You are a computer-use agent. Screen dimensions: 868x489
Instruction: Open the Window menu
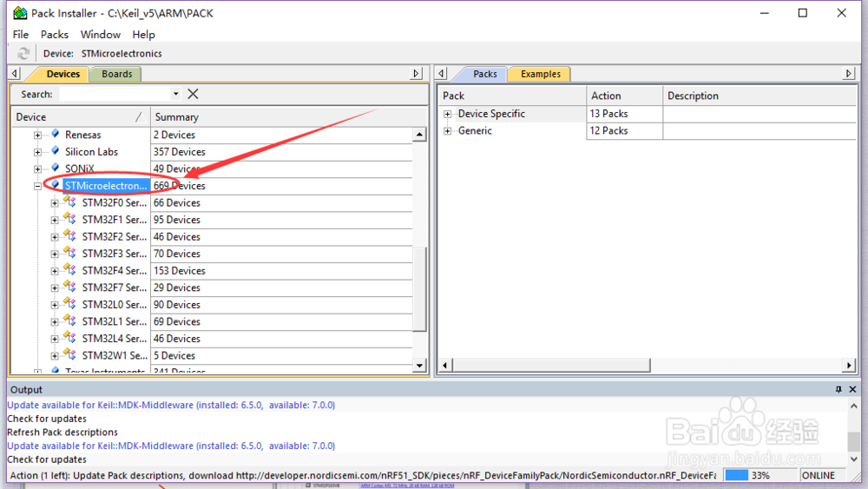(x=100, y=35)
